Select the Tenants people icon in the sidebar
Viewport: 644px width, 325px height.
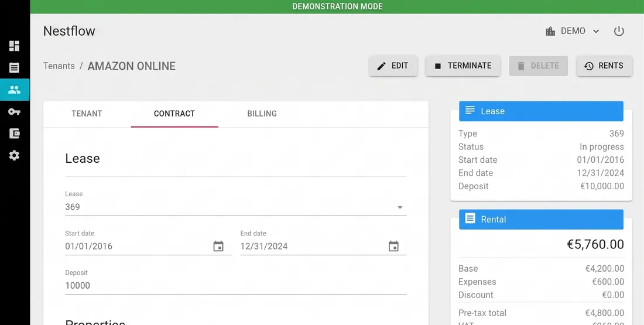[x=15, y=90]
